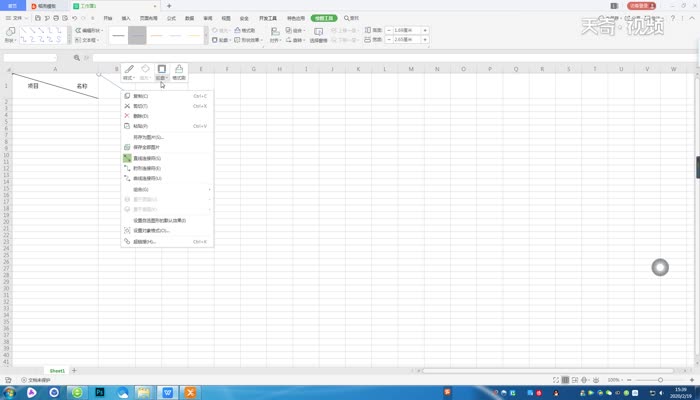The height and width of the screenshot is (400, 700).
Task: Open the ribbon Group (组合) dropdown
Action: (296, 30)
